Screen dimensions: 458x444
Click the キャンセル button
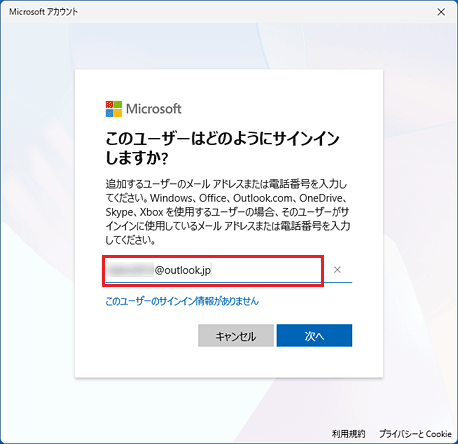coord(236,335)
